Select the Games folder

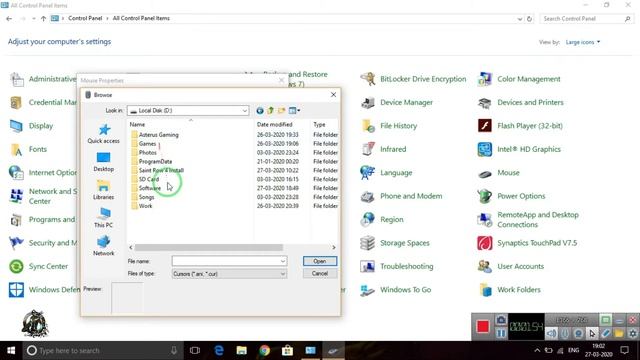pyautogui.click(x=143, y=144)
